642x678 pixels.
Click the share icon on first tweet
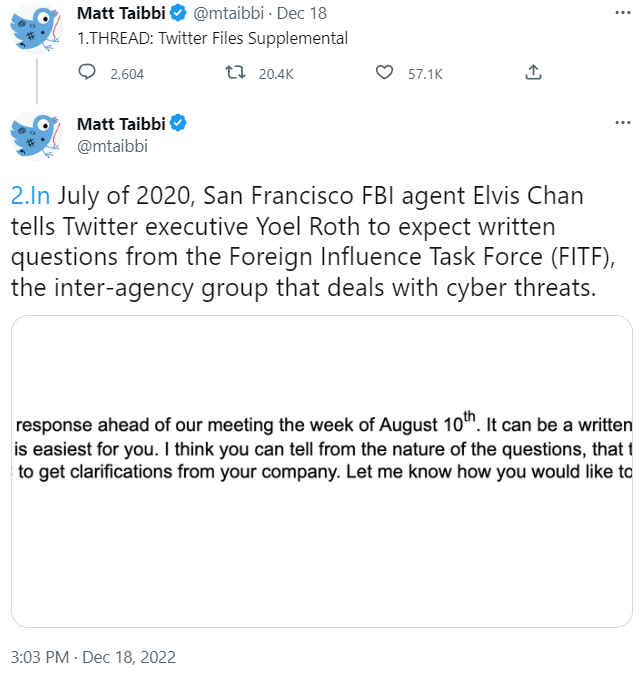point(534,72)
